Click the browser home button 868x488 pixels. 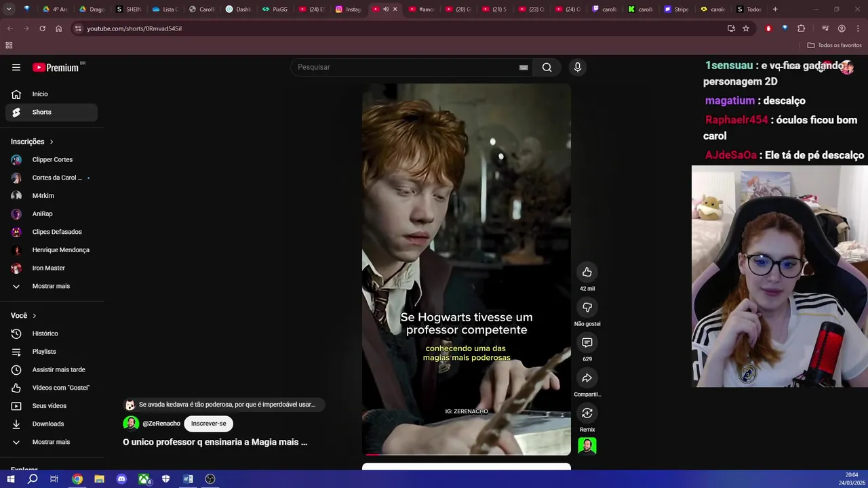coord(58,28)
